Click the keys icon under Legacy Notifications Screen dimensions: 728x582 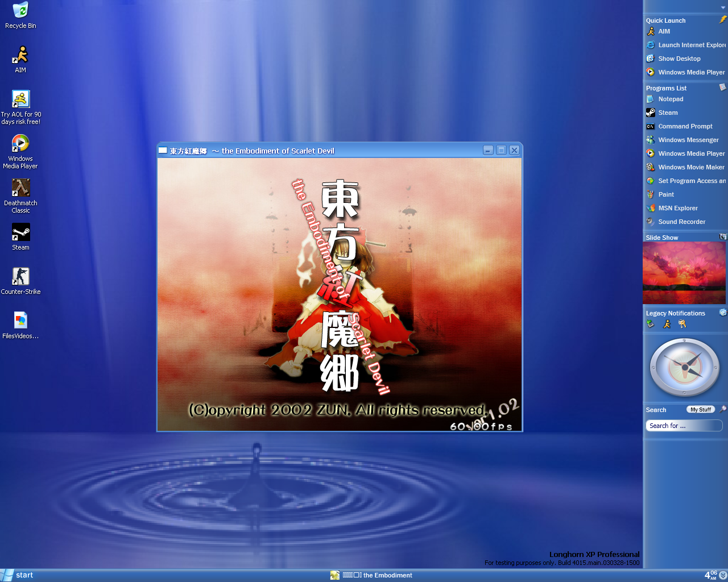click(x=682, y=324)
